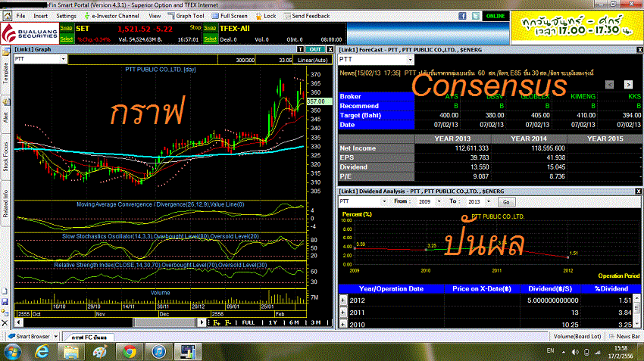Click dividend table scrollbar down arrow
The image size is (644, 361).
pos(636,324)
